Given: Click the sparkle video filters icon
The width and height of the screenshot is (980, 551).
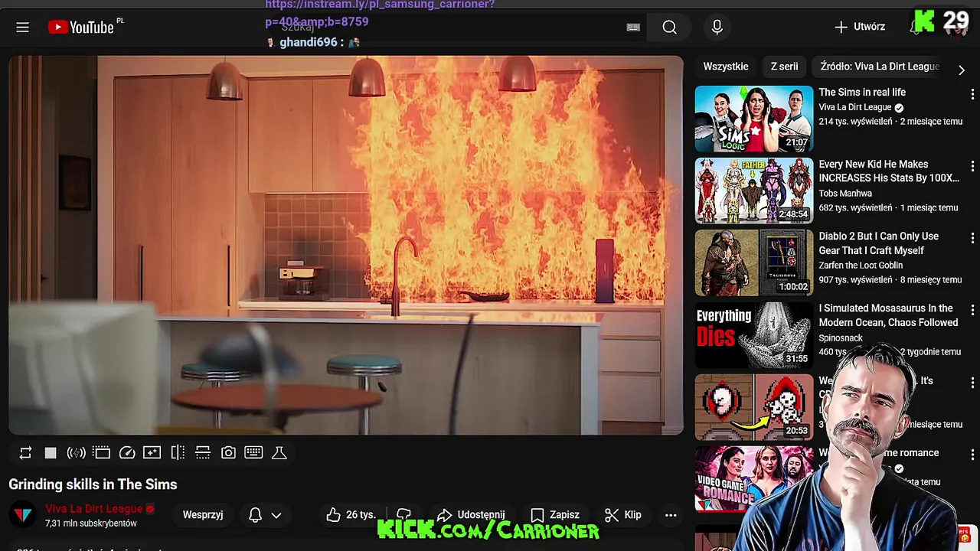Looking at the screenshot, I should [x=152, y=453].
